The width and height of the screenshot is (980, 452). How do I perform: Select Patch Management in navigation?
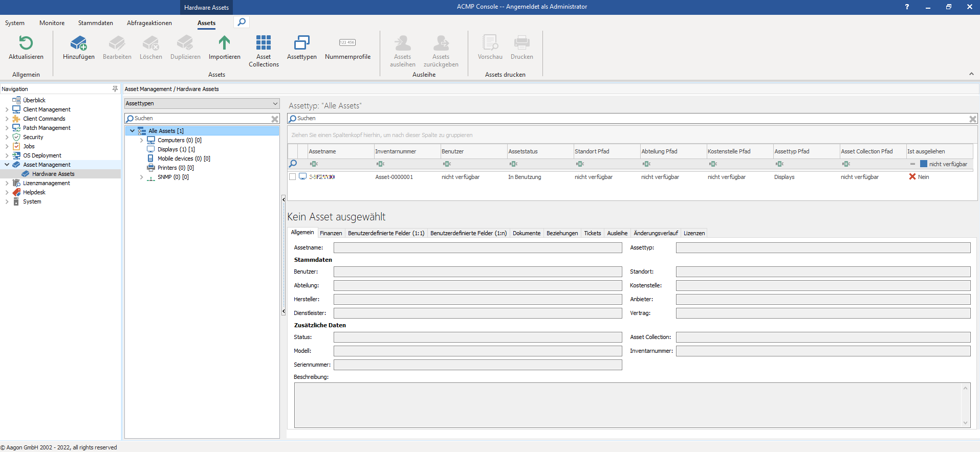click(47, 128)
